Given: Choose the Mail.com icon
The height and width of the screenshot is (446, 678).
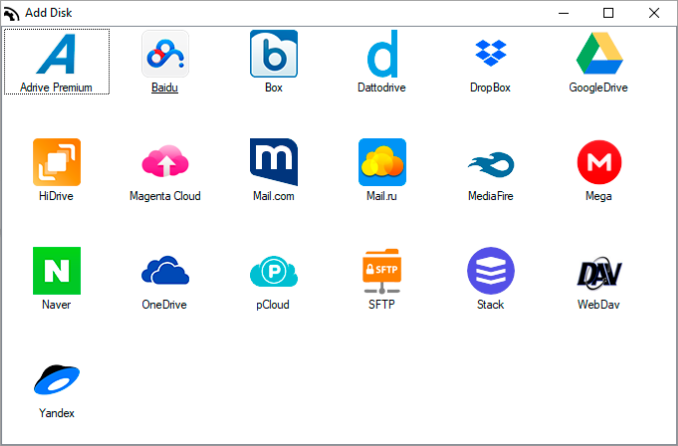Looking at the screenshot, I should (x=273, y=162).
